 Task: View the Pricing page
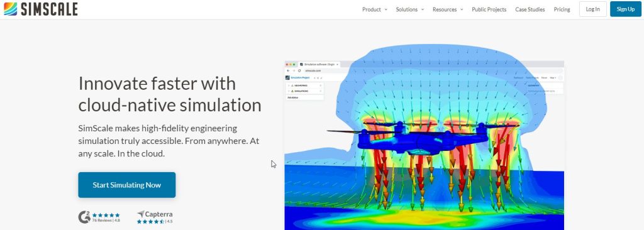pos(562,9)
